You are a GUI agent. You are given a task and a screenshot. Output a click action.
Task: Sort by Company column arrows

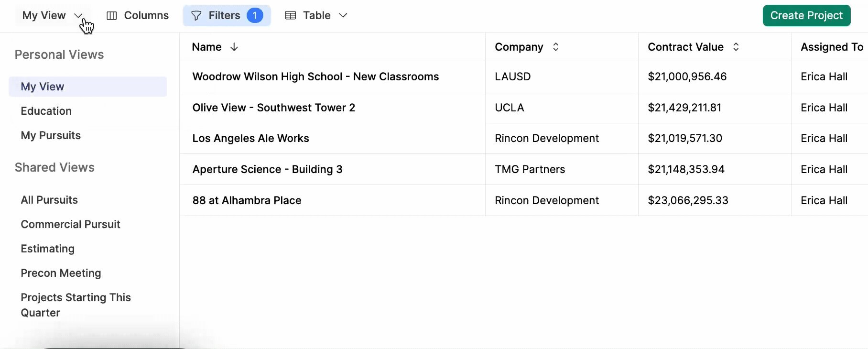(556, 47)
